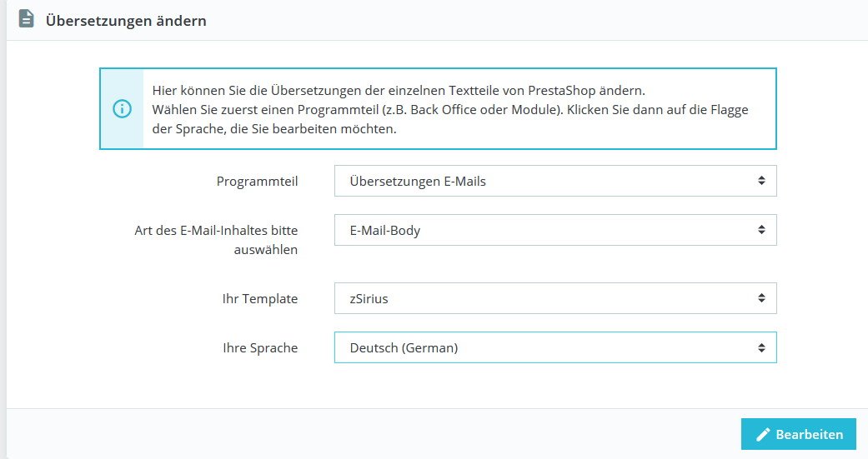Viewport: 868px width, 459px height.
Task: Click the pencil icon on Bearbeiten button
Action: 762,435
